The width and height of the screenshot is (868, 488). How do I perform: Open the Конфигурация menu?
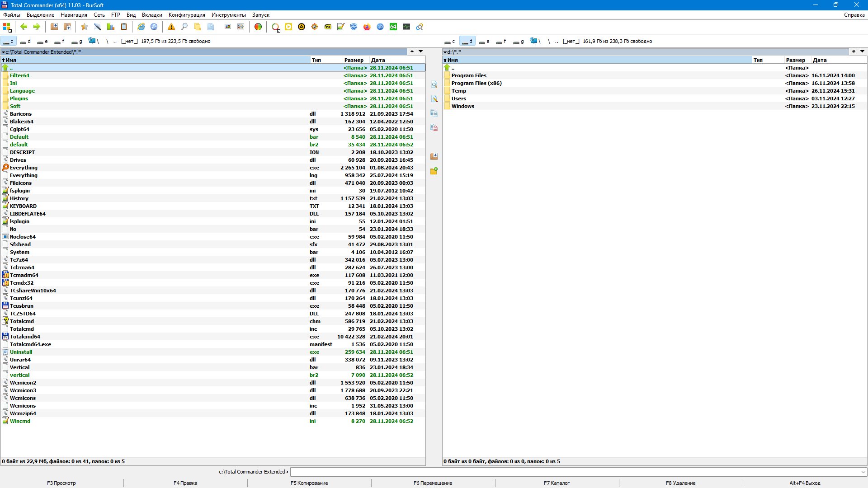pyautogui.click(x=187, y=15)
